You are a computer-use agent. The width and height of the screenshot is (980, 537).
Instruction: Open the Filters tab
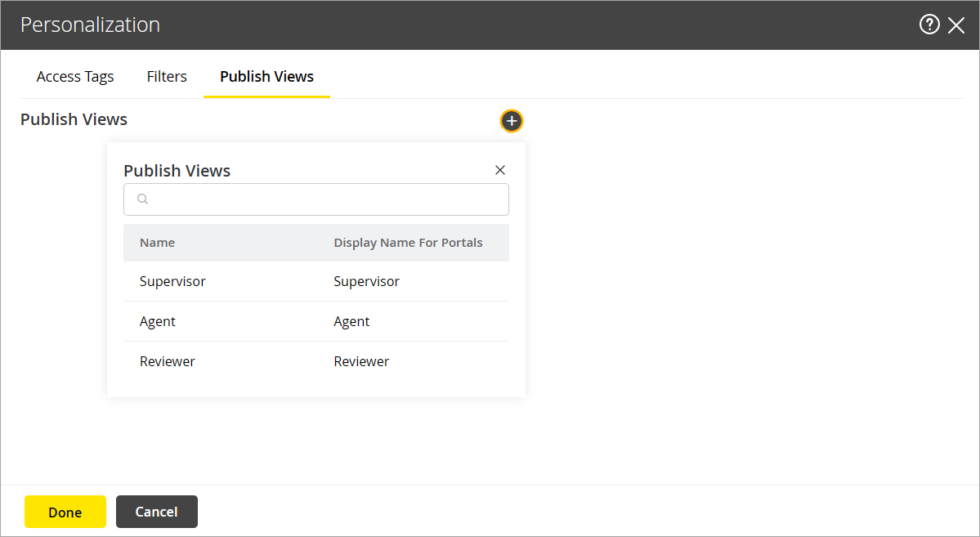[167, 76]
